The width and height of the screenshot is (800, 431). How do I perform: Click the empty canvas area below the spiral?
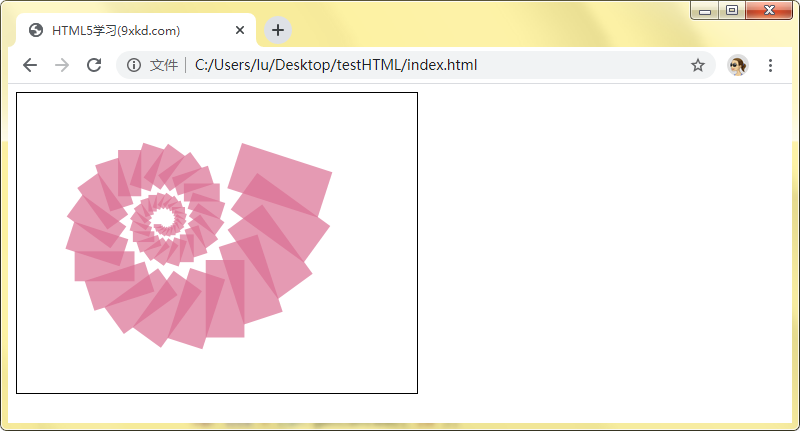[215, 370]
